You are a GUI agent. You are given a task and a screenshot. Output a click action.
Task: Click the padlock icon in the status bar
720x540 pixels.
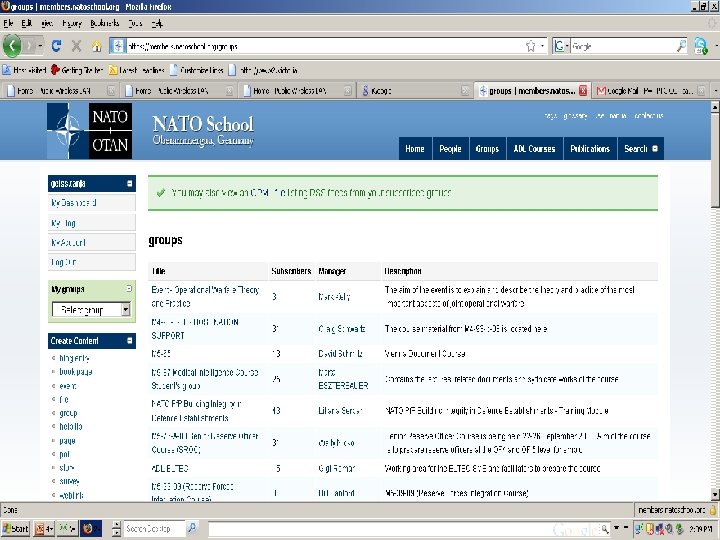pyautogui.click(x=713, y=510)
